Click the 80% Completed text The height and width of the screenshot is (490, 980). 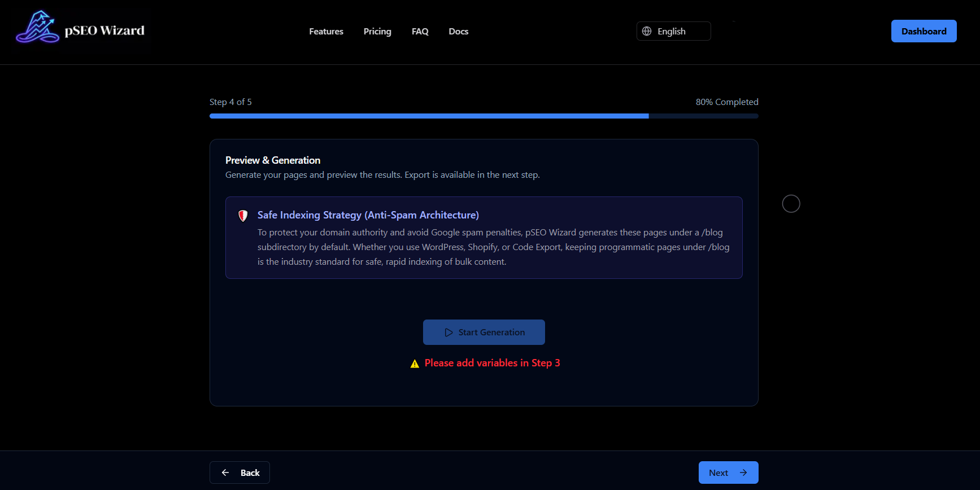[726, 102]
